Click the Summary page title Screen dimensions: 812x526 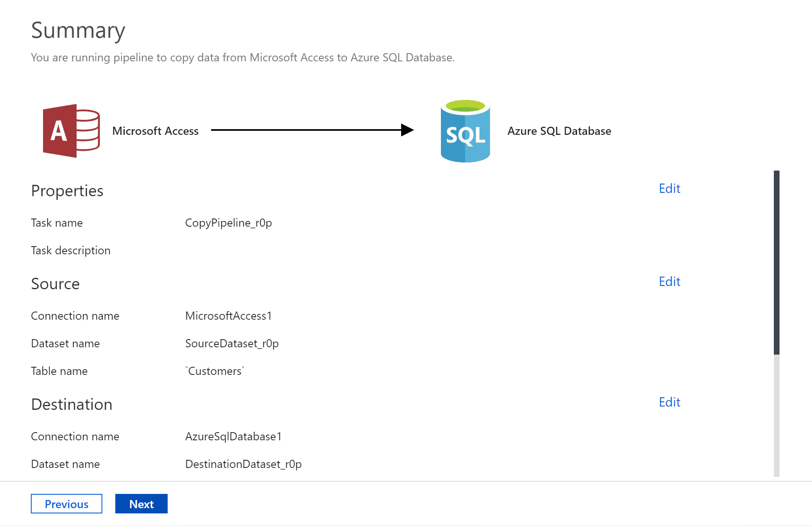coord(78,30)
